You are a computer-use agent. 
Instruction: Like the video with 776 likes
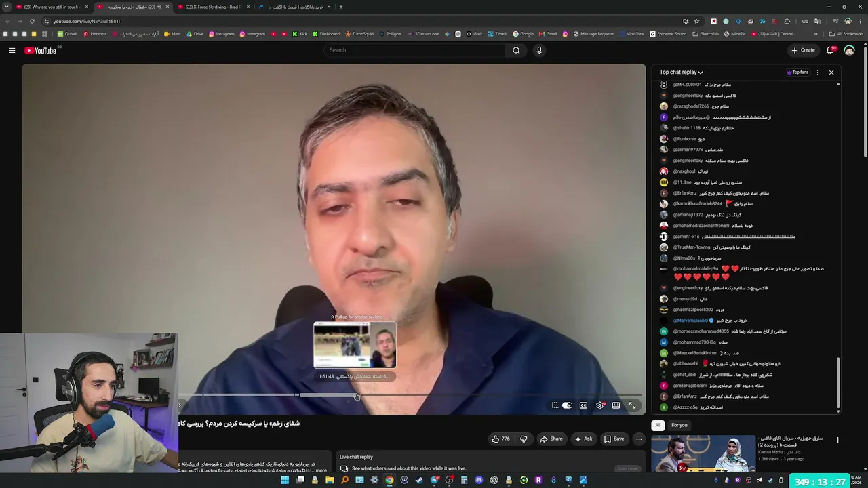point(501,439)
